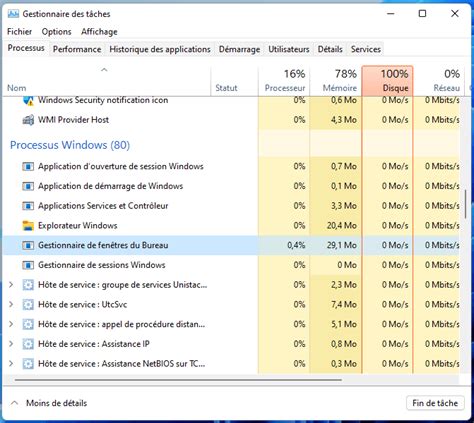Screen dimensions: 474x423
Task: Click icon for Gestionnaire de fenêtres du Bureau
Action: (28, 245)
